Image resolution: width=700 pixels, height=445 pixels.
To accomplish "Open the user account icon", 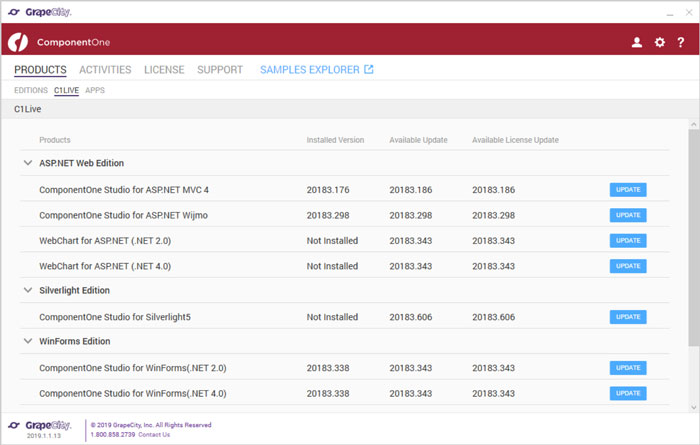I will click(637, 42).
